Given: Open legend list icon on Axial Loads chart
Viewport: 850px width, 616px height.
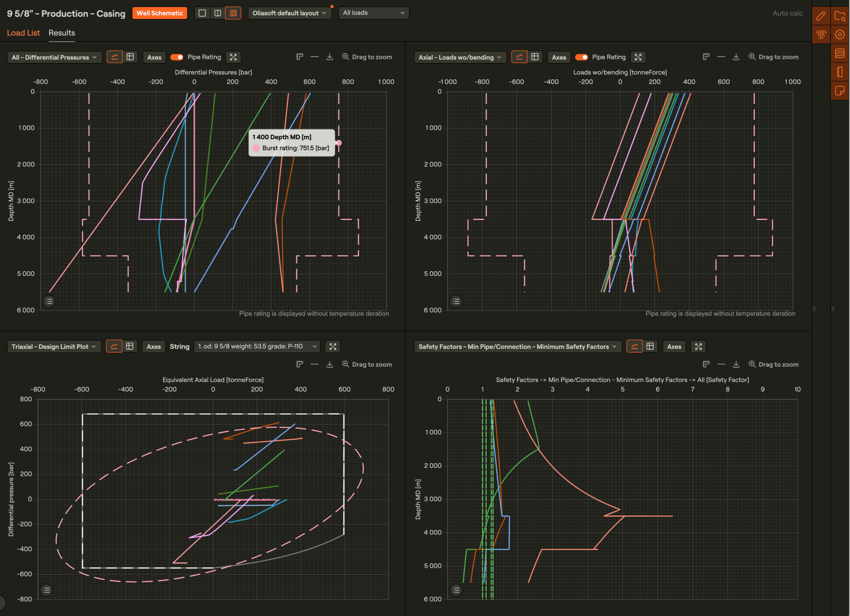Looking at the screenshot, I should click(x=456, y=301).
